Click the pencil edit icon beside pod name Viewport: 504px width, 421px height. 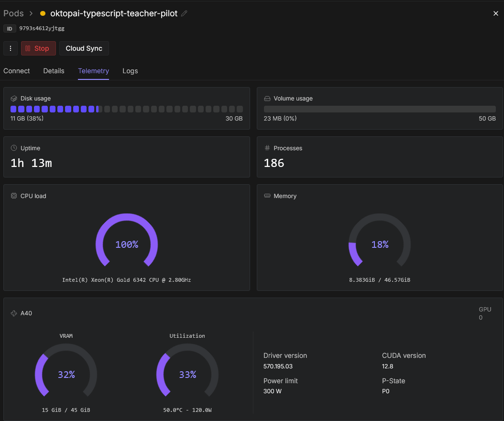point(184,13)
